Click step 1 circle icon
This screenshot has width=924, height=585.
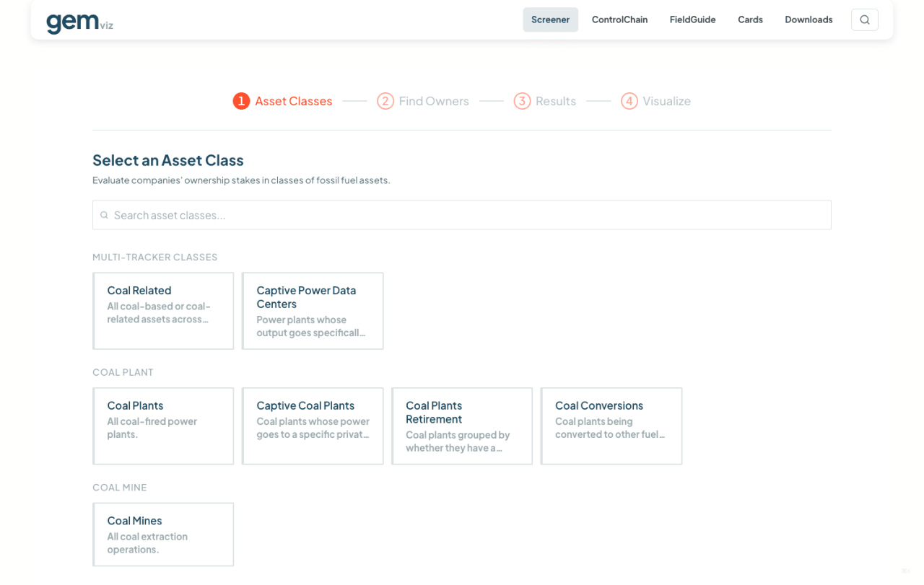point(241,101)
